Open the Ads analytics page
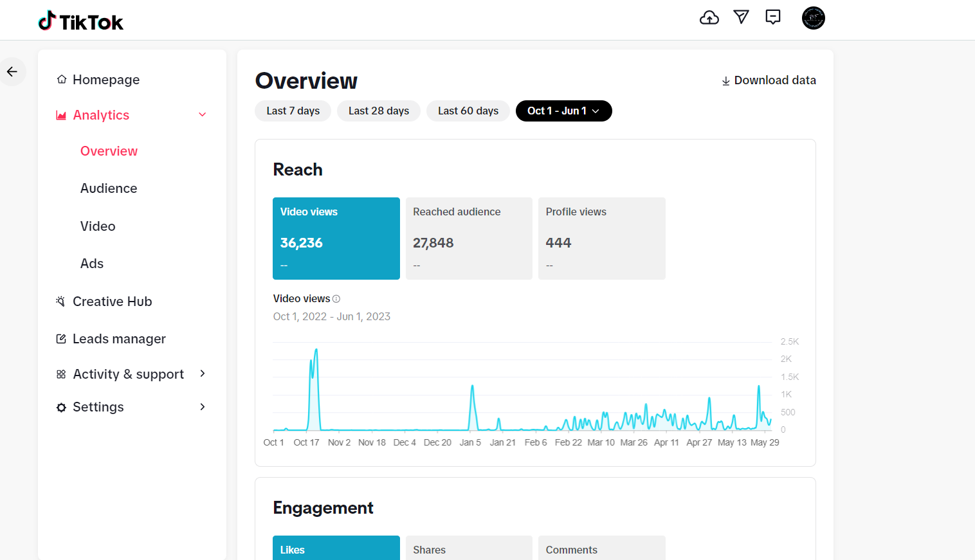 pyautogui.click(x=92, y=264)
